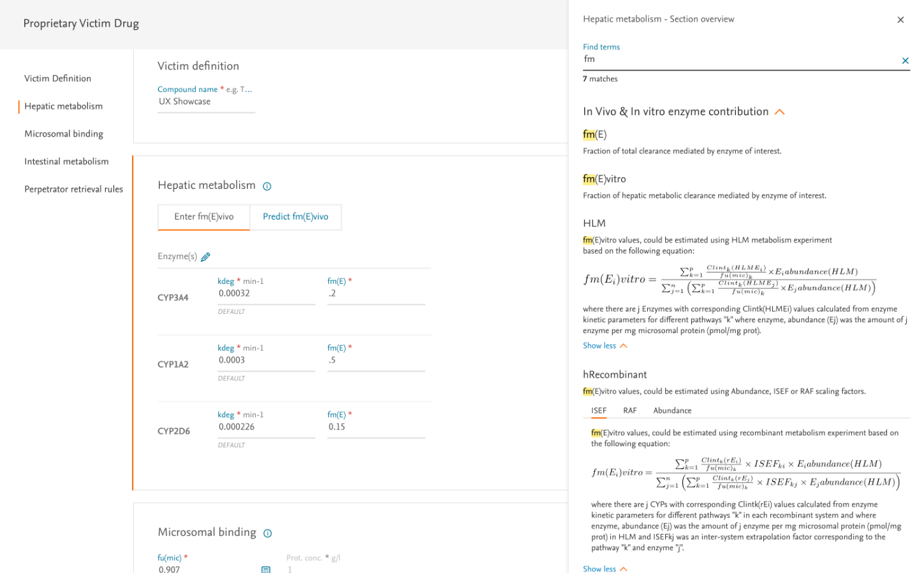
Task: Switch to the Predict fm(E)vivo tab
Action: pos(295,217)
